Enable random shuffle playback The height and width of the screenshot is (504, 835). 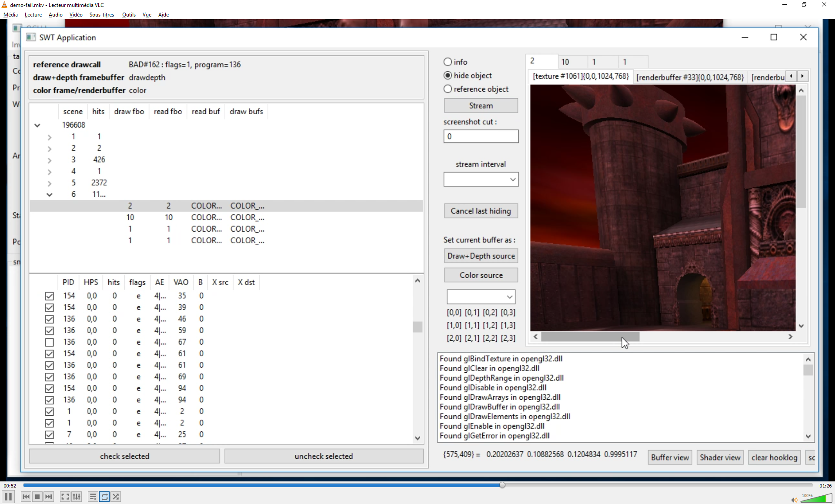pos(116,497)
